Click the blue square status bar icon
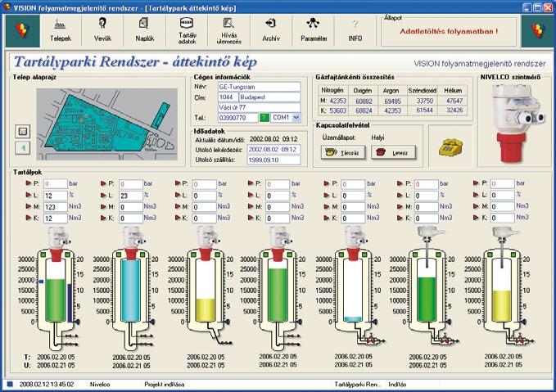 coord(10,384)
